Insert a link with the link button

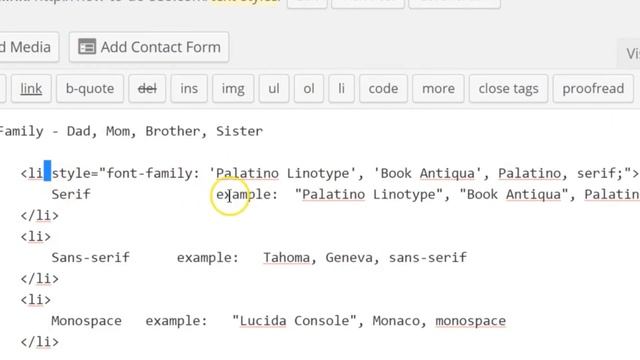click(x=31, y=89)
